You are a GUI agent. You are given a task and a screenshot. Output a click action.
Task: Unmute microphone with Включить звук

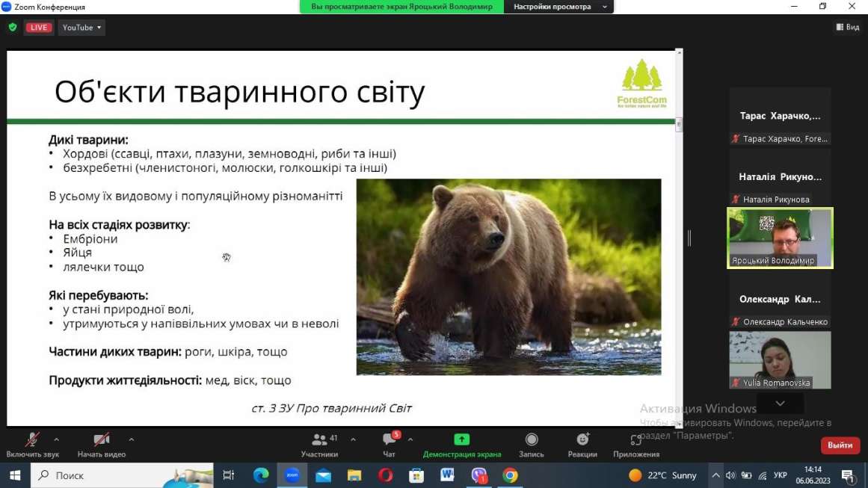pyautogui.click(x=32, y=445)
